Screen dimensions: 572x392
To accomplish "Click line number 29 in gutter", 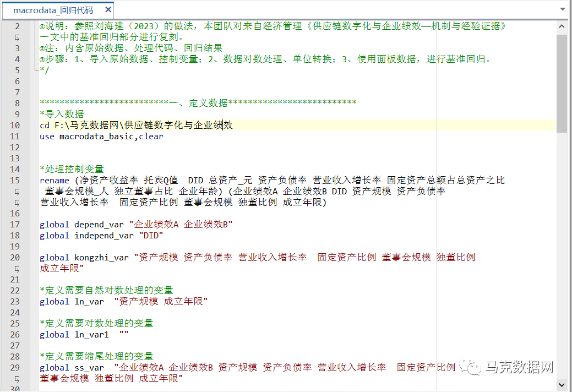I will pyautogui.click(x=15, y=368).
